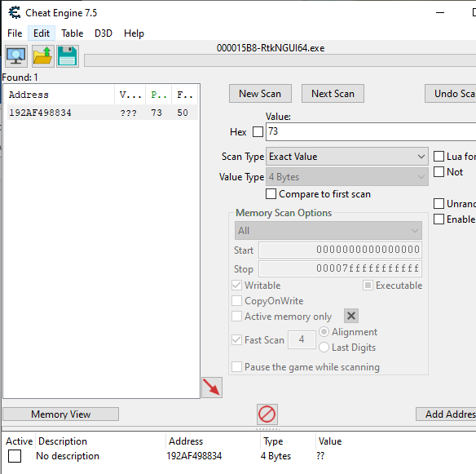
Task: Click the Address column header in address list
Action: pos(213,441)
